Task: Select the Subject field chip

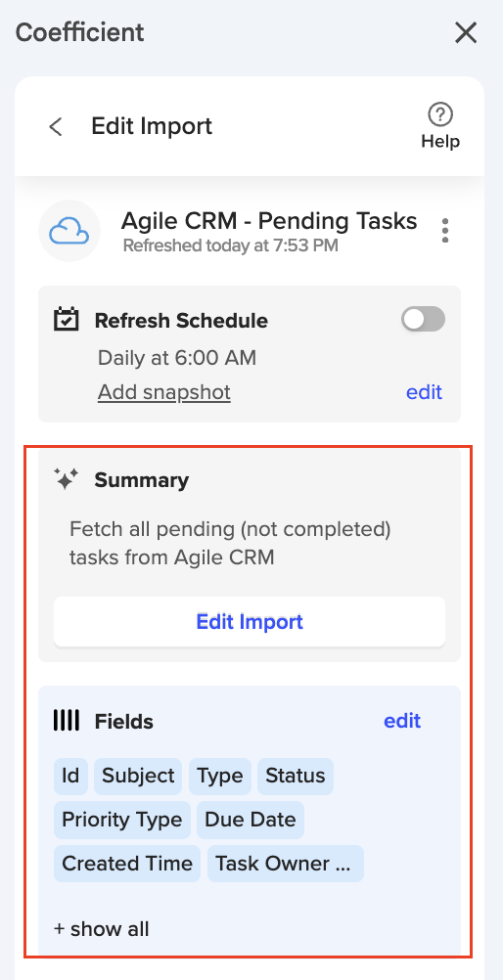Action: 138,777
